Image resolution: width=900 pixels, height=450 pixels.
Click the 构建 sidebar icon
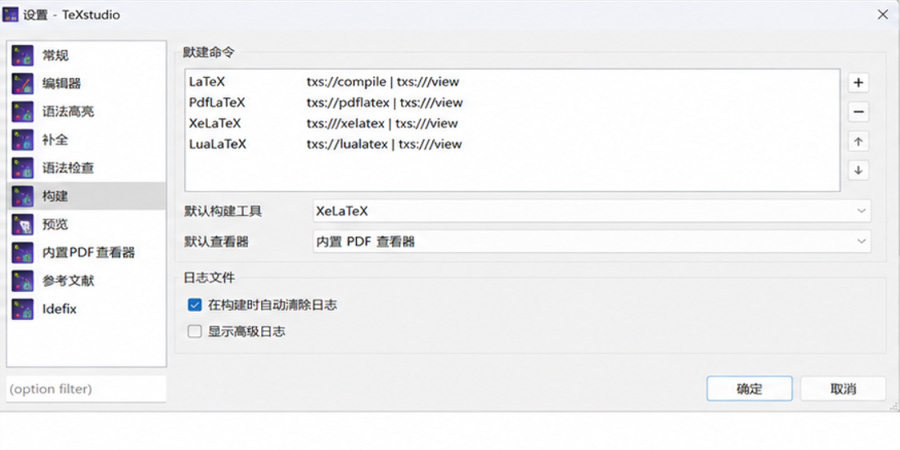22,196
